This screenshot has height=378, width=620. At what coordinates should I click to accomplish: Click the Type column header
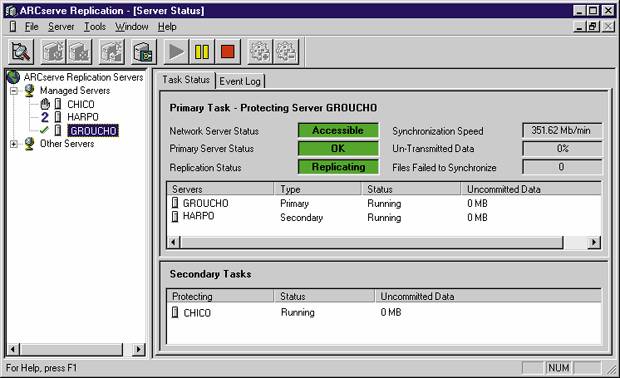point(318,189)
